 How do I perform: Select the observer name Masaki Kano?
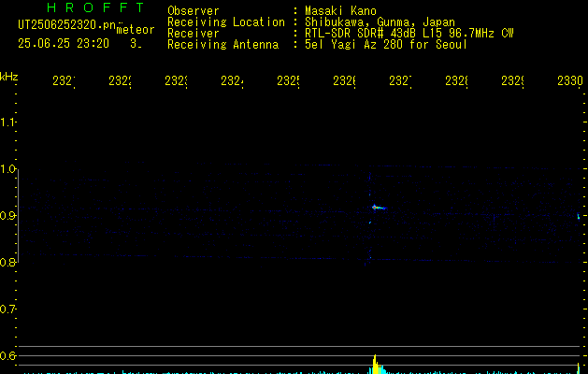340,11
